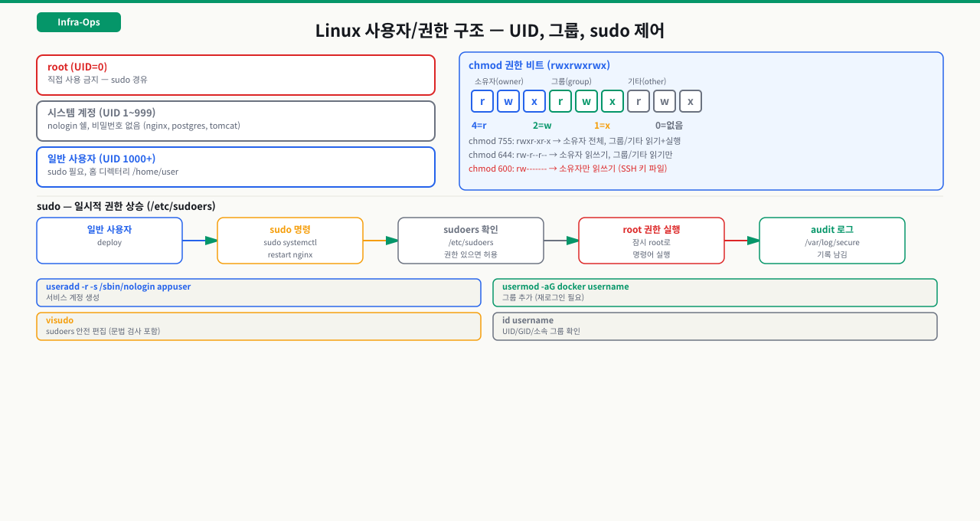Select the chmod 644 example line
The width and height of the screenshot is (980, 521).
(x=570, y=155)
